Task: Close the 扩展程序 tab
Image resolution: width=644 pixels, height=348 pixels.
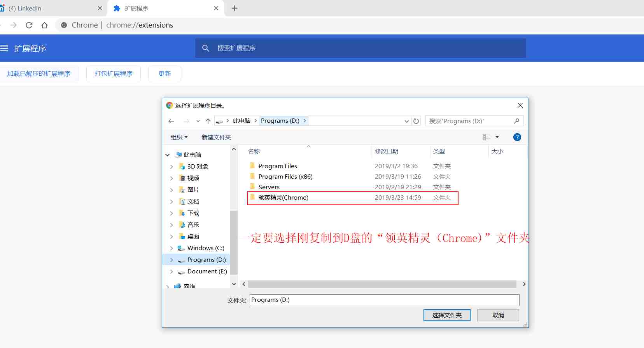Action: click(x=216, y=8)
